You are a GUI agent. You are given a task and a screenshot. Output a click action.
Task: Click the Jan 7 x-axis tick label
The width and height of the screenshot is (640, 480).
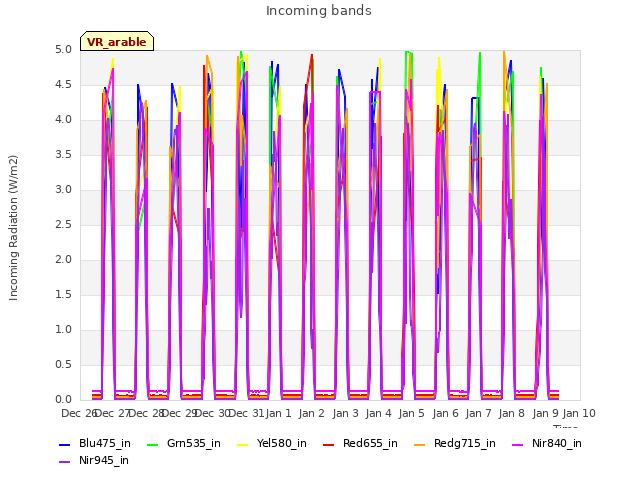(x=478, y=413)
